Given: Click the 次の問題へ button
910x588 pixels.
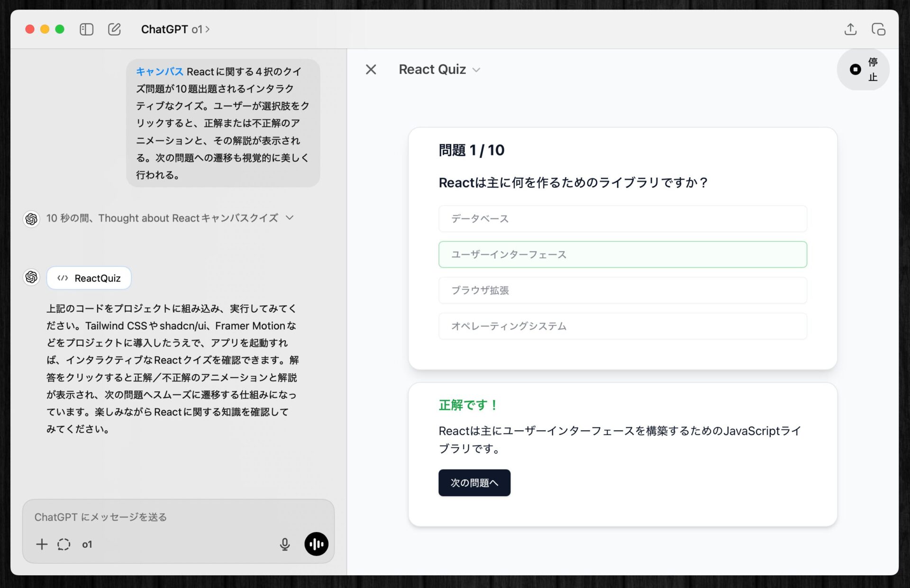Looking at the screenshot, I should point(474,483).
